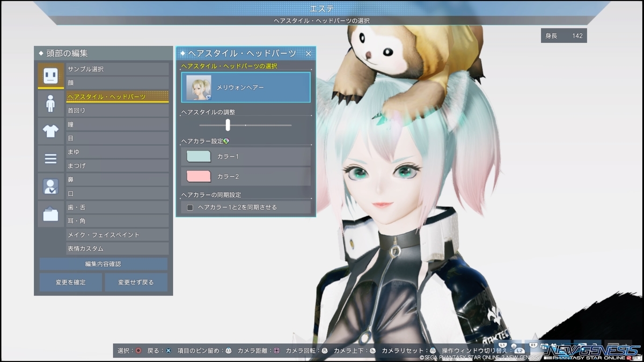644x362 pixels.
Task: Click the エステ title text
Action: click(x=321, y=9)
